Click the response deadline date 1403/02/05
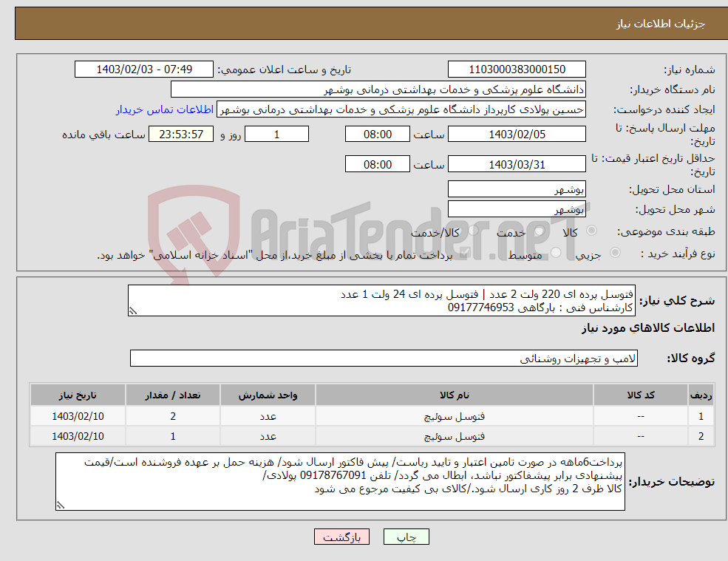 tap(517, 135)
